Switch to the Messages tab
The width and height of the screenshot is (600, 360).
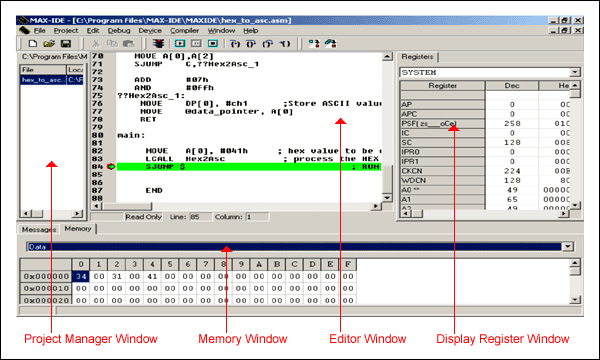39,229
